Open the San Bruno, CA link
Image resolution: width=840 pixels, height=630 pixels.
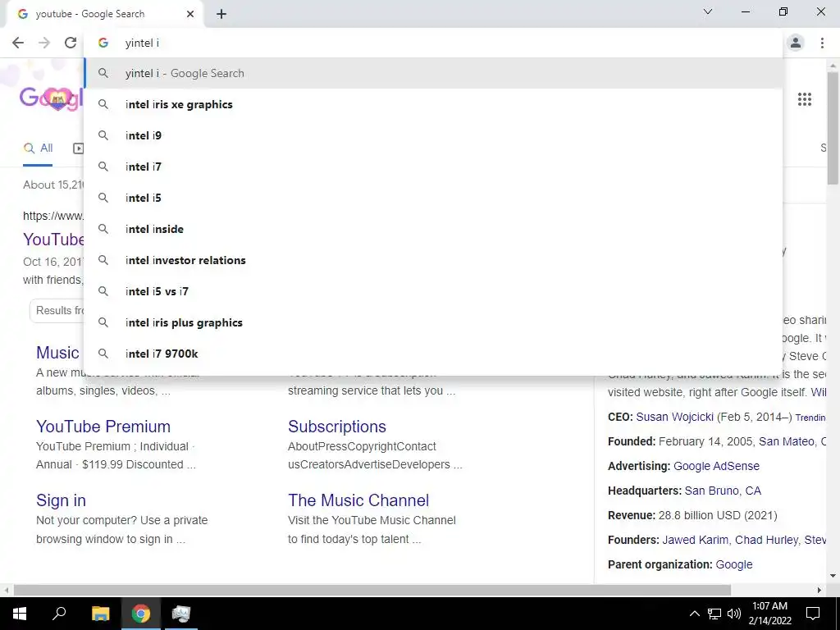point(723,491)
